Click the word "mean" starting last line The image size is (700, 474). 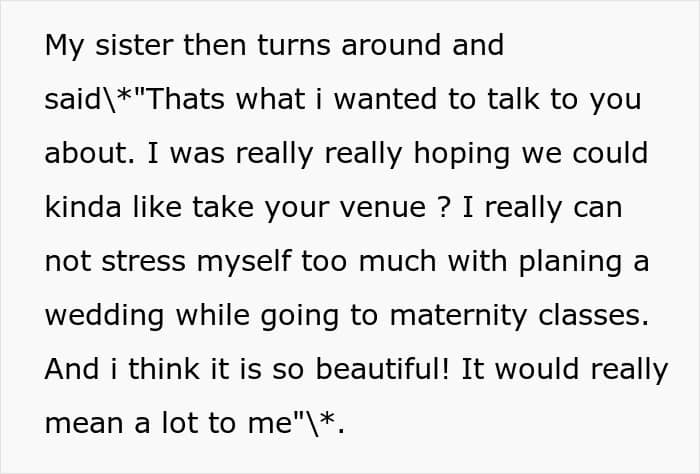coord(84,423)
